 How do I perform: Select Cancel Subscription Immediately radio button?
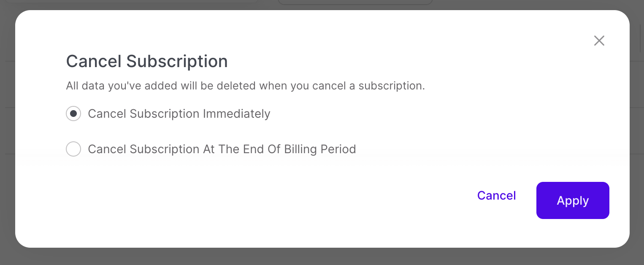coord(73,114)
